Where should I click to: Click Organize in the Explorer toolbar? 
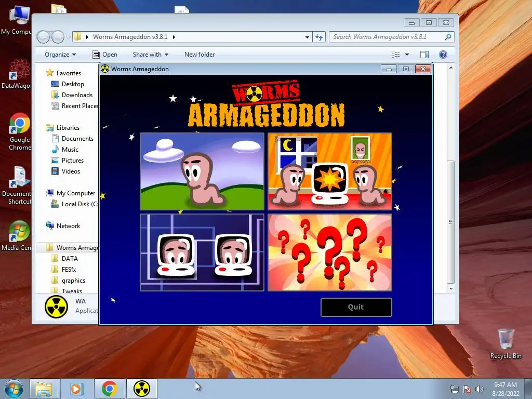[x=60, y=54]
